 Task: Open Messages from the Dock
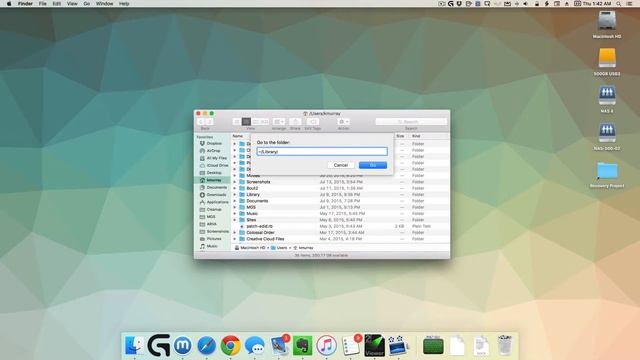pyautogui.click(x=255, y=346)
